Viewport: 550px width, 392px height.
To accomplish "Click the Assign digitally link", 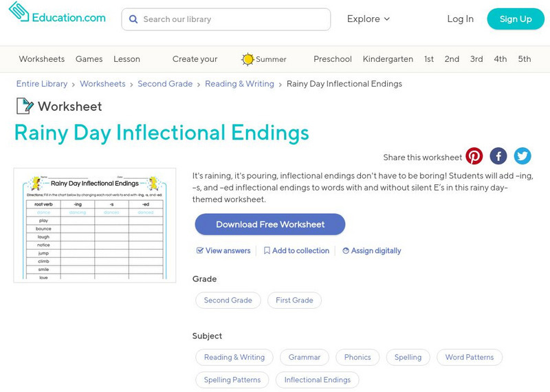I will (x=375, y=251).
